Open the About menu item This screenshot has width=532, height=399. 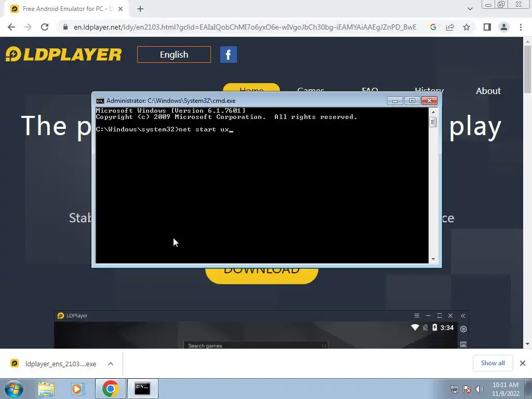(x=488, y=91)
